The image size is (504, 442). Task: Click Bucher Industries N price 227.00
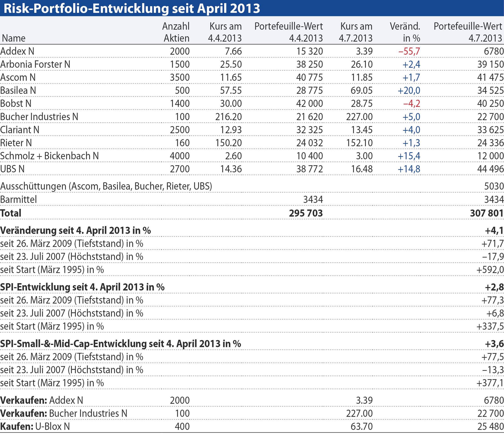[x=359, y=117]
